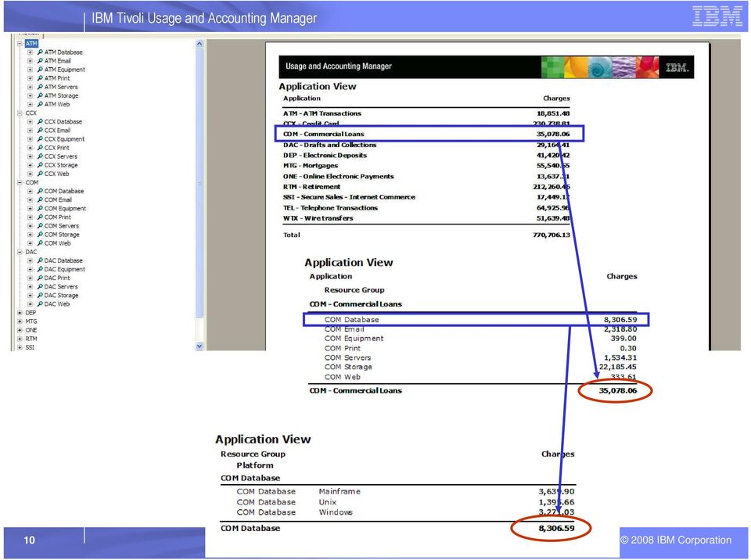Click the magnifier icon beside tree item COM Database
The width and height of the screenshot is (751, 560).
pyautogui.click(x=40, y=191)
